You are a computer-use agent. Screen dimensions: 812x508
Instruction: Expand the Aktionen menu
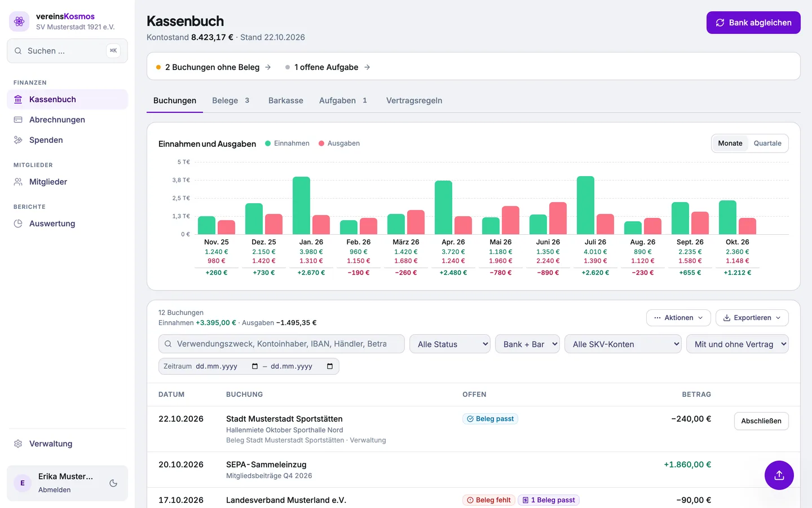click(678, 318)
